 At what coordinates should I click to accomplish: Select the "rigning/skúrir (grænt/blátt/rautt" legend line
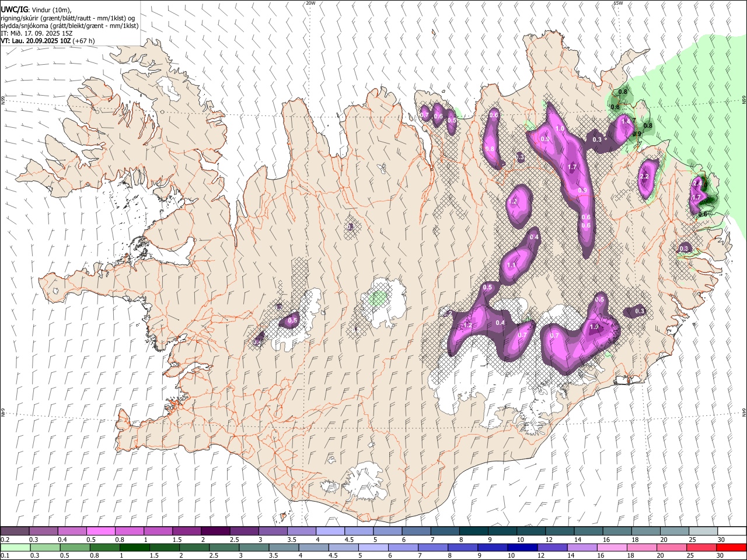(x=47, y=18)
